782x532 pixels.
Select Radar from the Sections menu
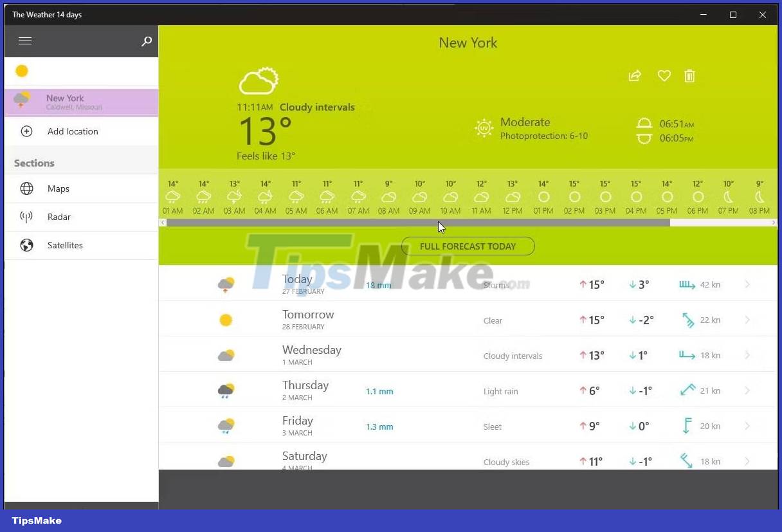(x=59, y=217)
